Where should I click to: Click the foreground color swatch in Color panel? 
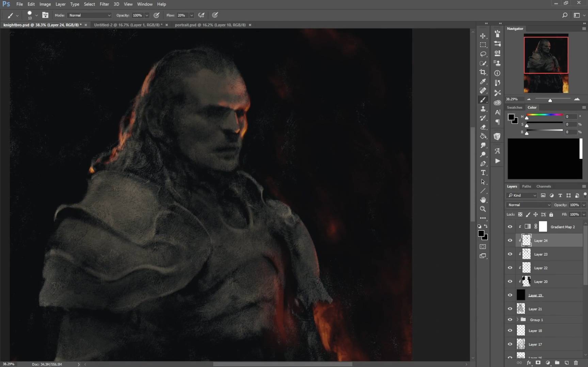[x=511, y=117]
